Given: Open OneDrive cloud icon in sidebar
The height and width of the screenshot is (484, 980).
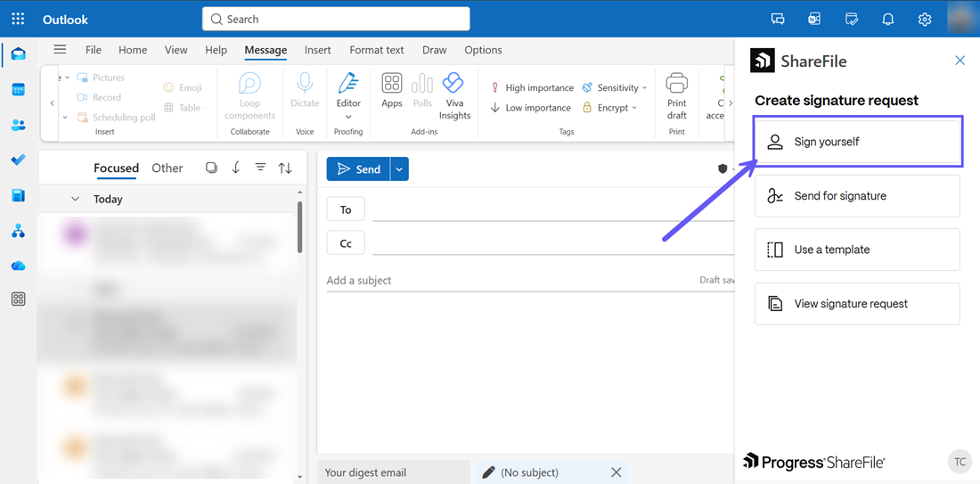Looking at the screenshot, I should (18, 266).
